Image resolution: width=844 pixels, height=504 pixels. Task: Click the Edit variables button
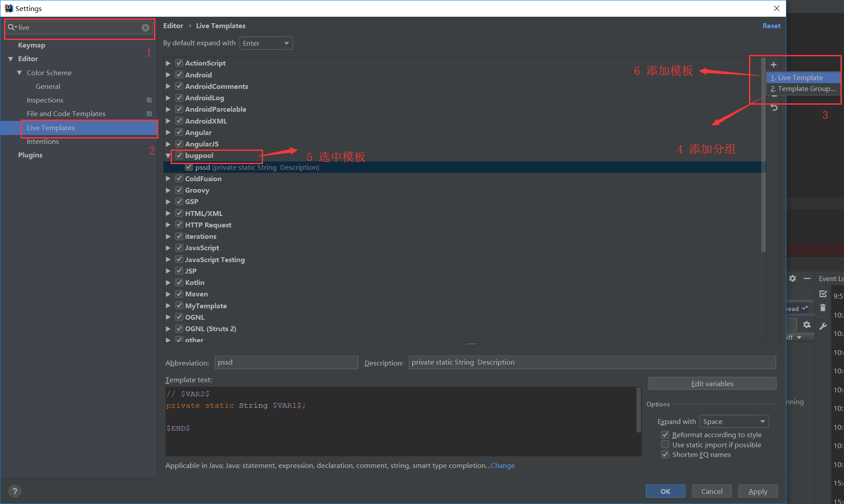click(x=712, y=383)
